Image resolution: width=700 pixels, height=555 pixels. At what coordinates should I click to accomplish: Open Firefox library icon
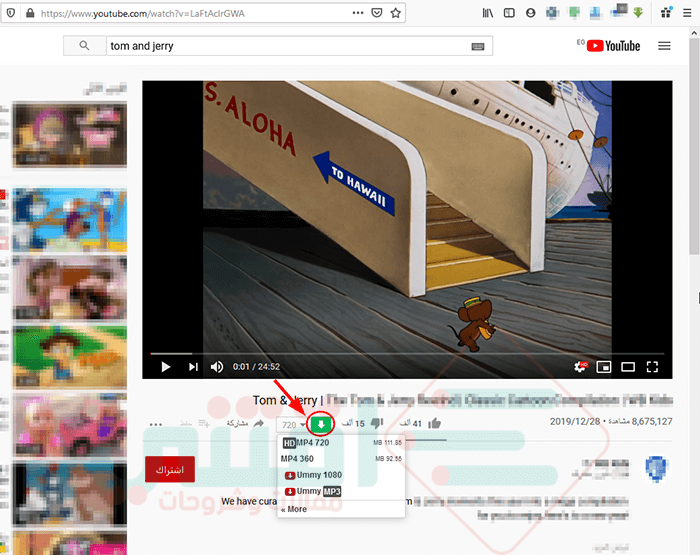click(488, 13)
